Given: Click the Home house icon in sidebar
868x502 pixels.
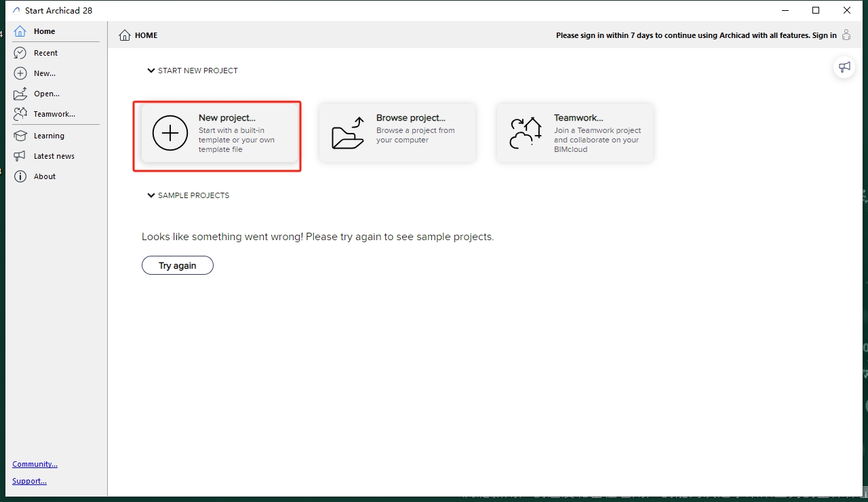Looking at the screenshot, I should [x=20, y=31].
